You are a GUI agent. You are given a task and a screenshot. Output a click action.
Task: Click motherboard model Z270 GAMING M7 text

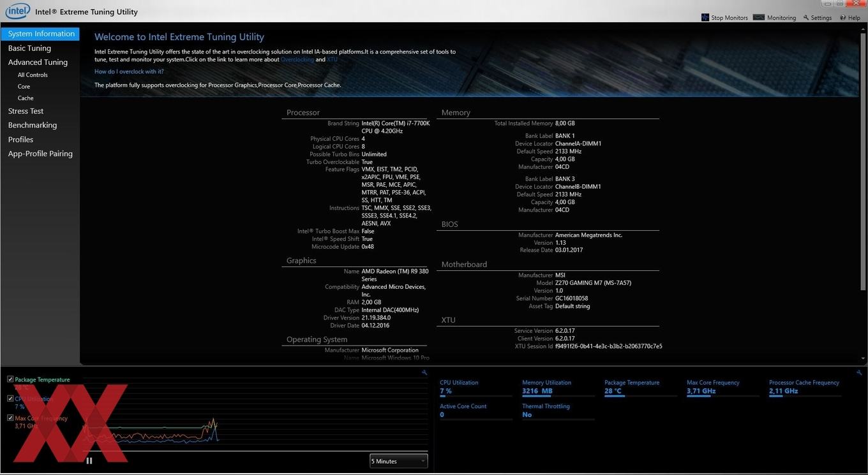(x=593, y=283)
